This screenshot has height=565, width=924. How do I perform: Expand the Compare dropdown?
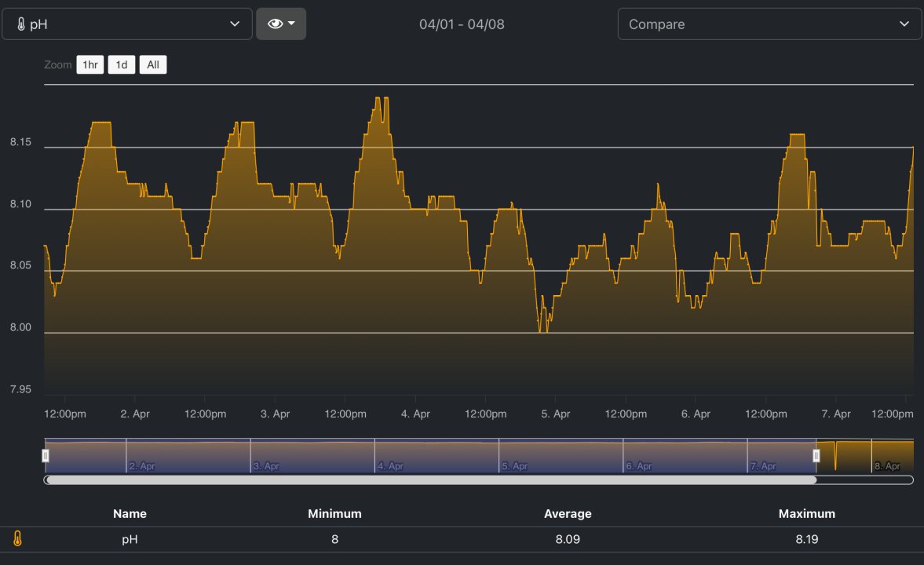click(769, 24)
